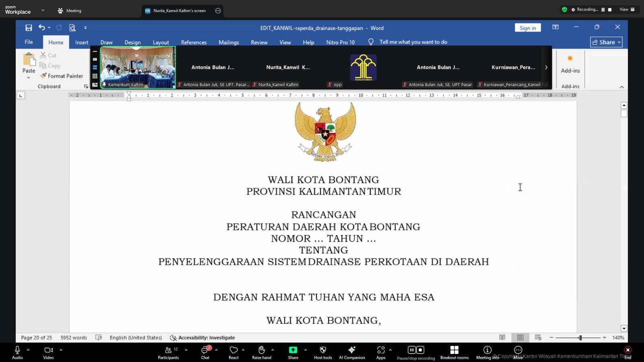Click the Undo arrow in Quick Access
This screenshot has width=644, height=362.
(x=41, y=27)
